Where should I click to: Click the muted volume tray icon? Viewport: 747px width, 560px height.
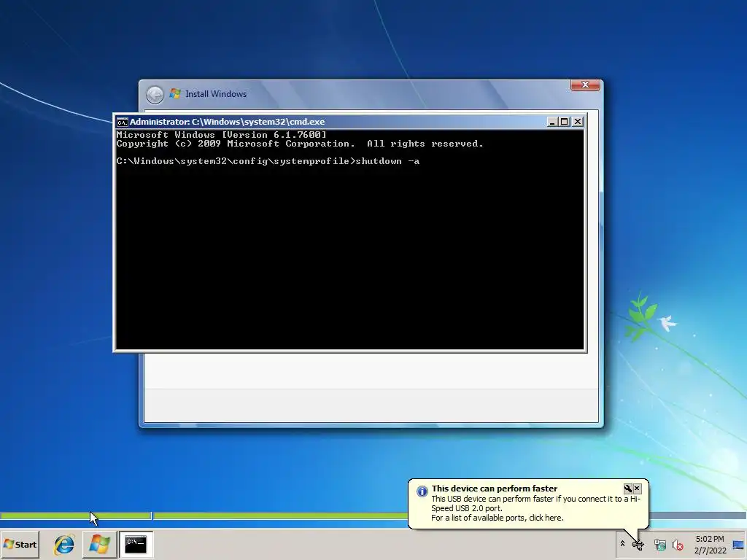[677, 545]
